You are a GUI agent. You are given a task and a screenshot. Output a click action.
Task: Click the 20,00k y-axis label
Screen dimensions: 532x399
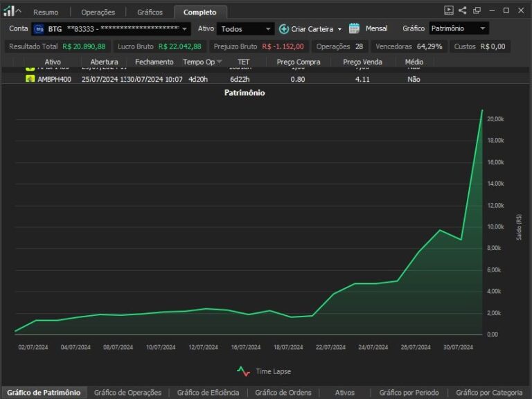pyautogui.click(x=496, y=119)
